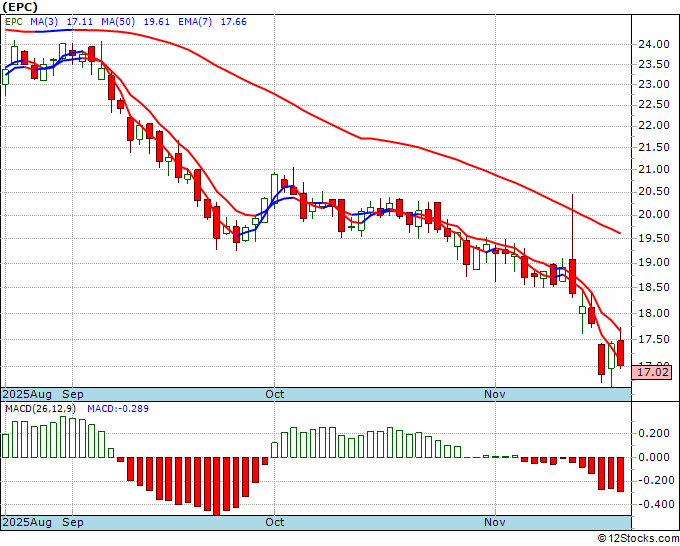Click the 0.200 MACD axis label
The image size is (680, 546).
[654, 433]
